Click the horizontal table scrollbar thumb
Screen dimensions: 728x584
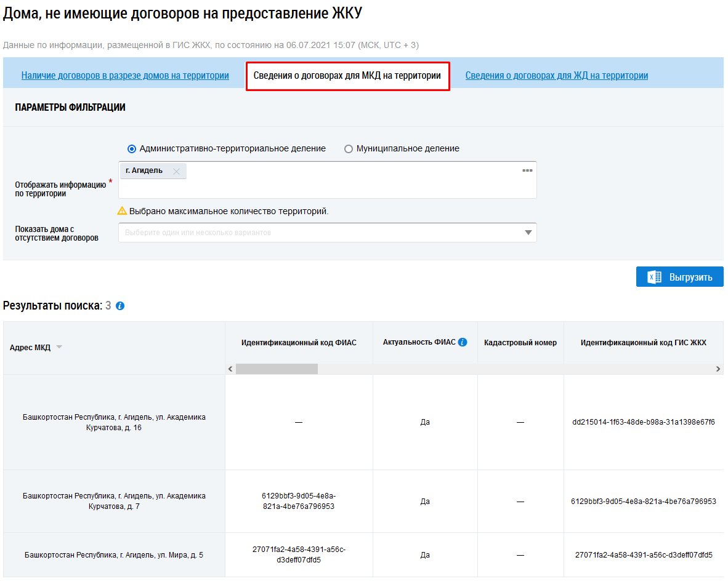(x=277, y=369)
